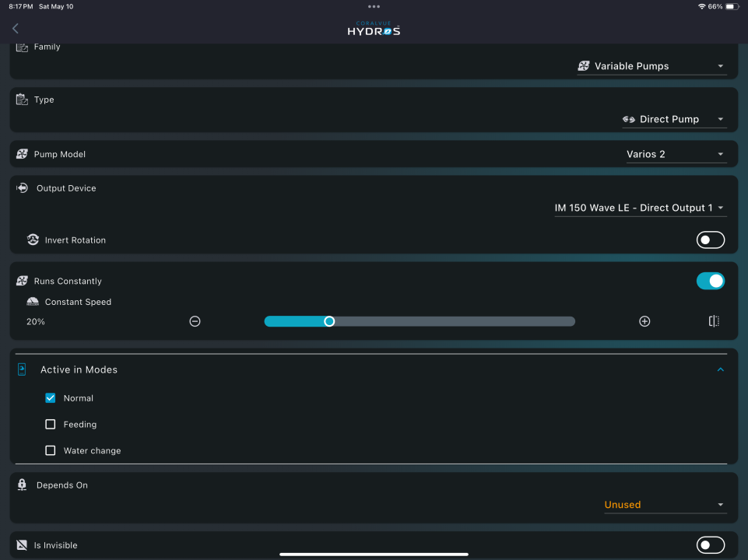
Task: Open the Output Device dropdown
Action: click(x=640, y=208)
